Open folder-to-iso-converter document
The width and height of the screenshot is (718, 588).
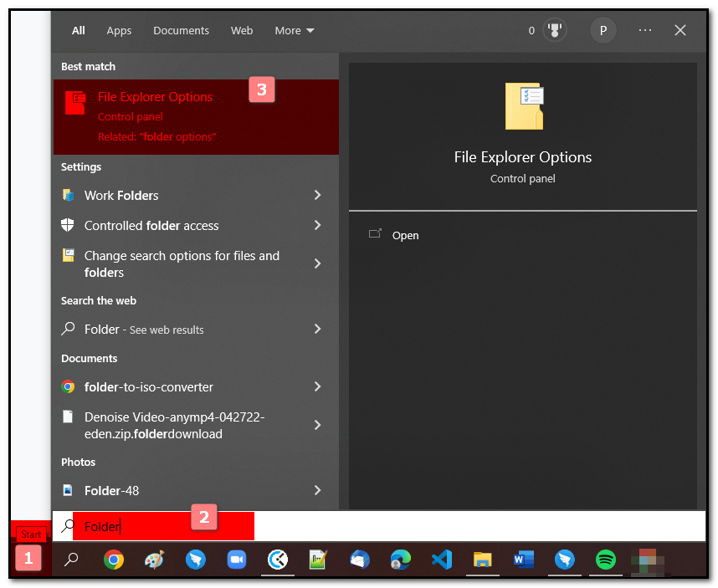pos(196,387)
